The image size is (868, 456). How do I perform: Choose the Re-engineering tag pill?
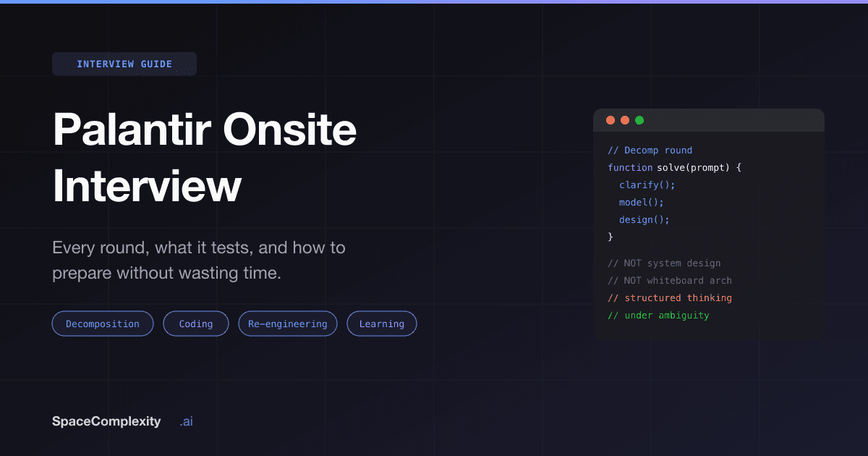288,324
